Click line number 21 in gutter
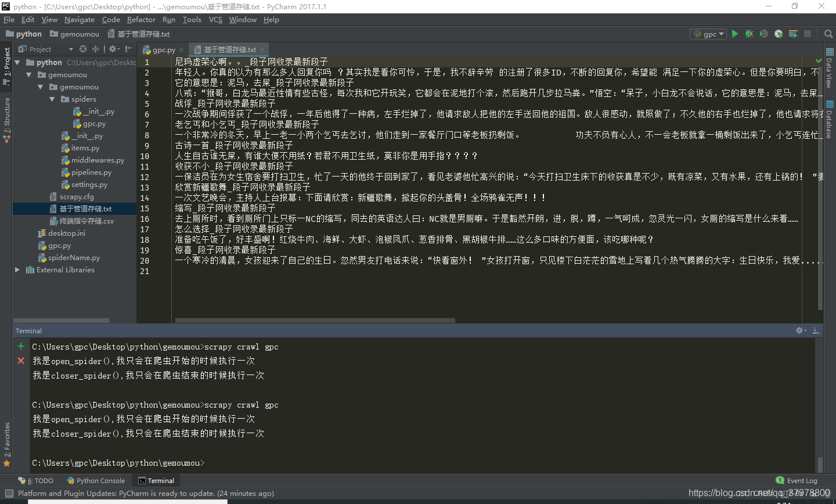This screenshot has height=504, width=836. 145,271
